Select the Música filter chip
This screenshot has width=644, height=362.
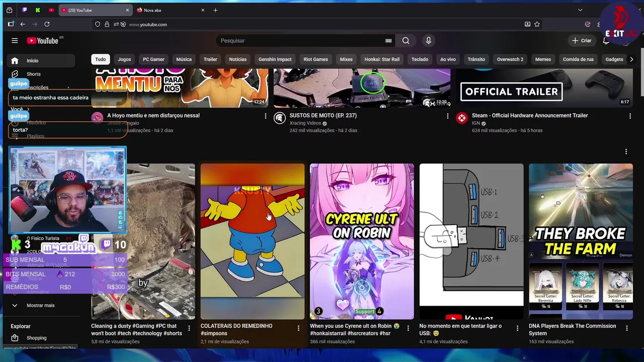[x=184, y=59]
